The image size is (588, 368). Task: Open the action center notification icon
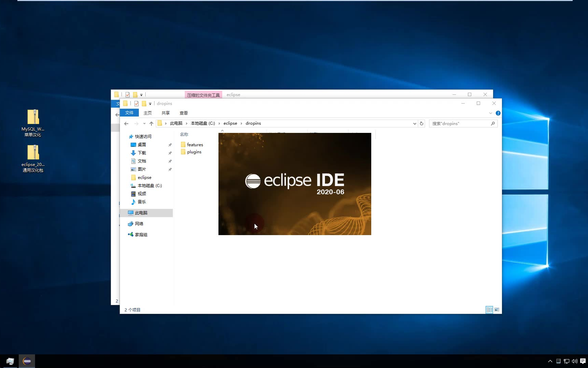(x=583, y=361)
